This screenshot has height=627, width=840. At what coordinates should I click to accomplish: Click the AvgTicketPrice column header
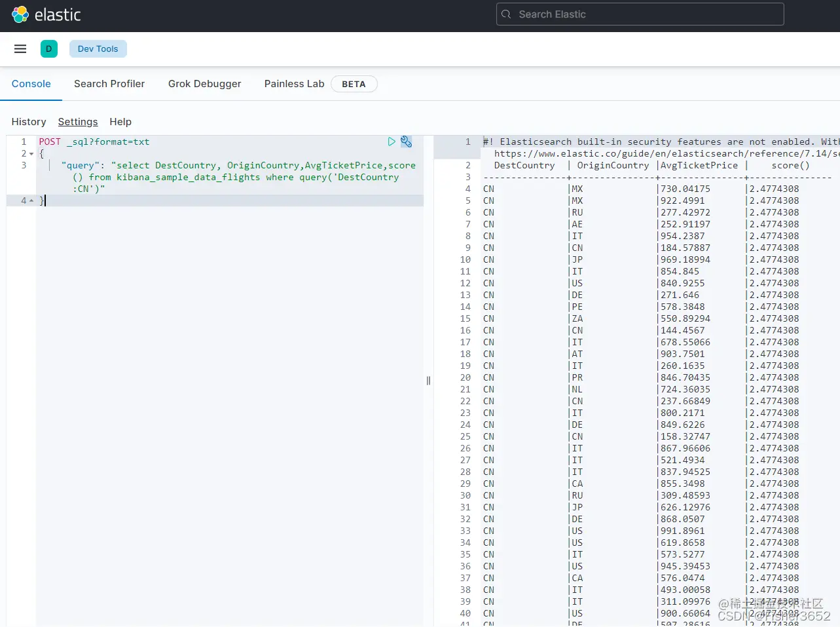pyautogui.click(x=699, y=165)
